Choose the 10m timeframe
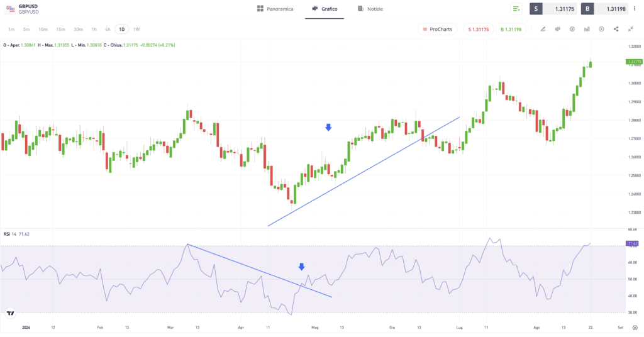 click(43, 29)
